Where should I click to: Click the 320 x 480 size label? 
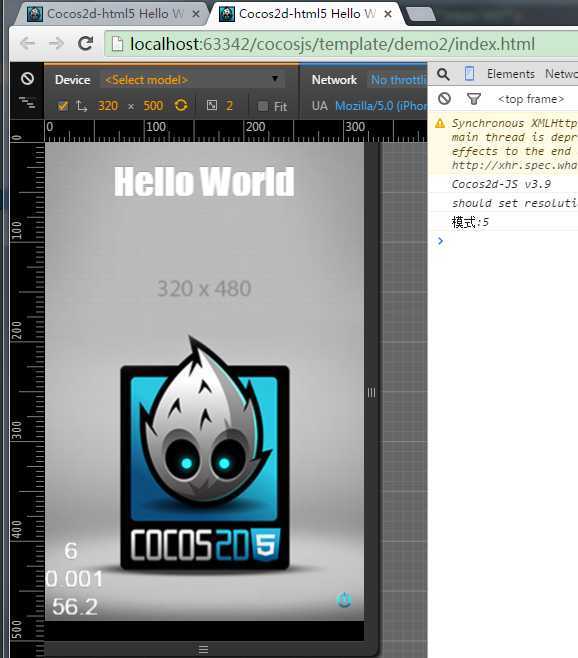[204, 289]
